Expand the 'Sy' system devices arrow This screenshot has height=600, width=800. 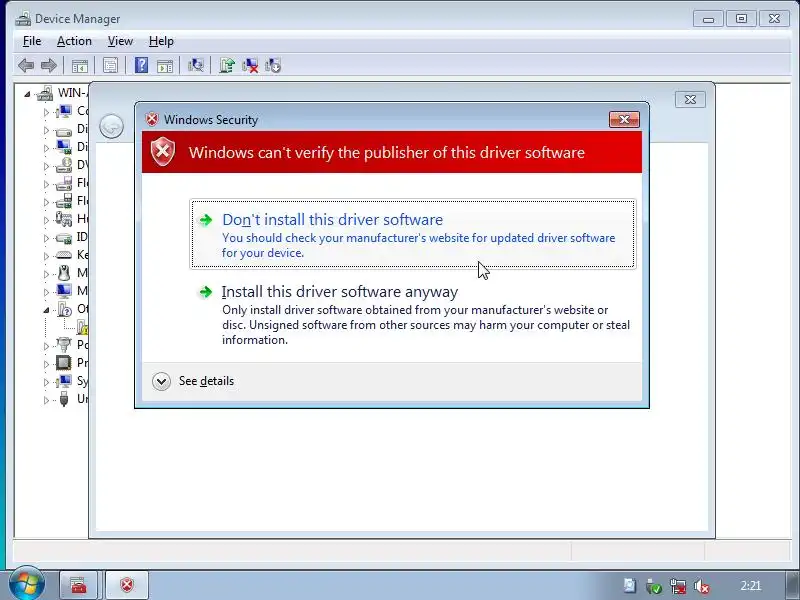click(x=46, y=382)
